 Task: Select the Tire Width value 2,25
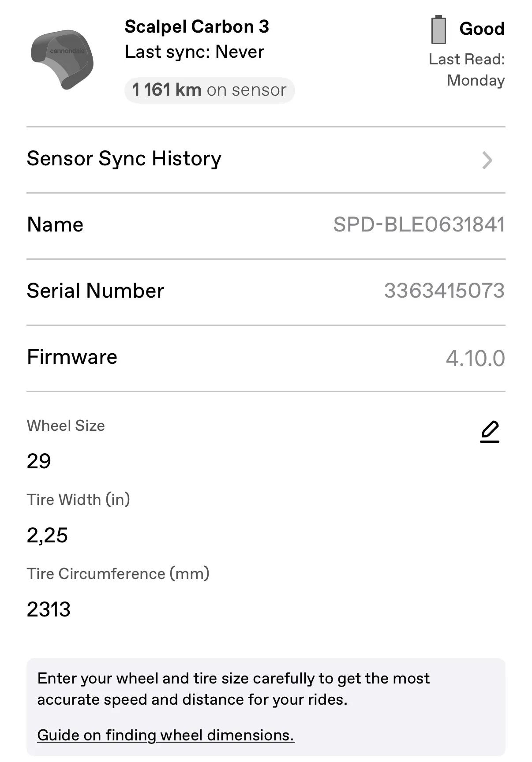[47, 535]
